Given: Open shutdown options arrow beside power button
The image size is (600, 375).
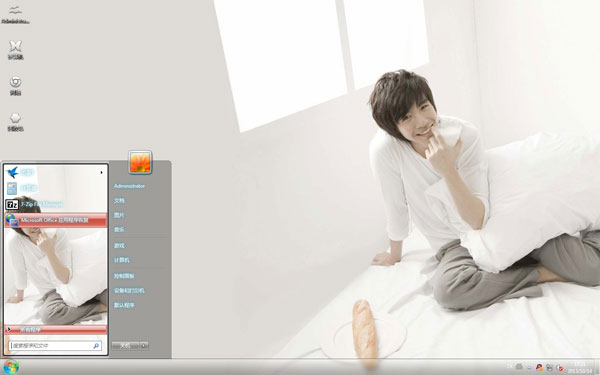Looking at the screenshot, I should click(x=144, y=346).
